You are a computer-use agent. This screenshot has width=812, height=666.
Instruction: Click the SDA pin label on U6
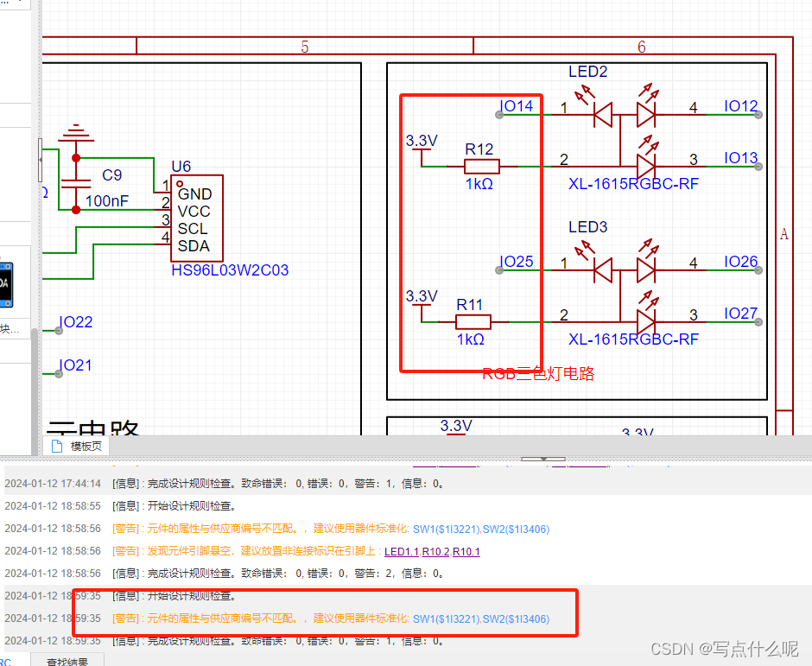[x=193, y=246]
